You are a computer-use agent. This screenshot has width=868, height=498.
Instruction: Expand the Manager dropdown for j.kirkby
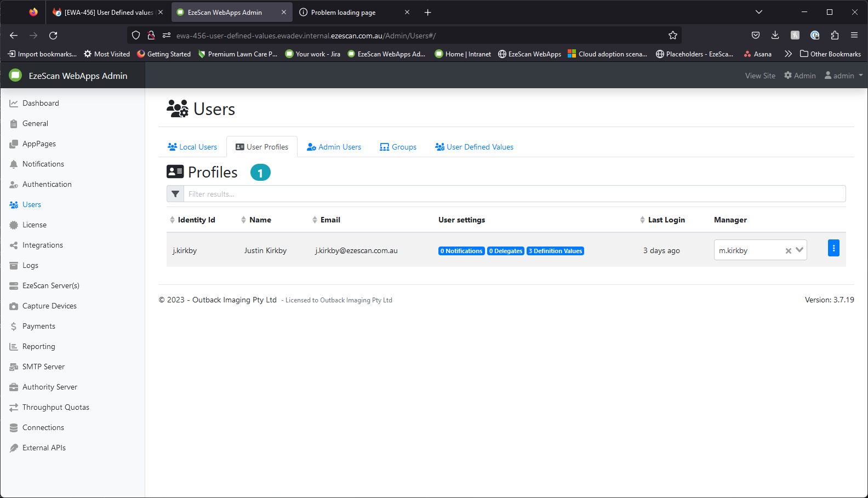point(800,250)
